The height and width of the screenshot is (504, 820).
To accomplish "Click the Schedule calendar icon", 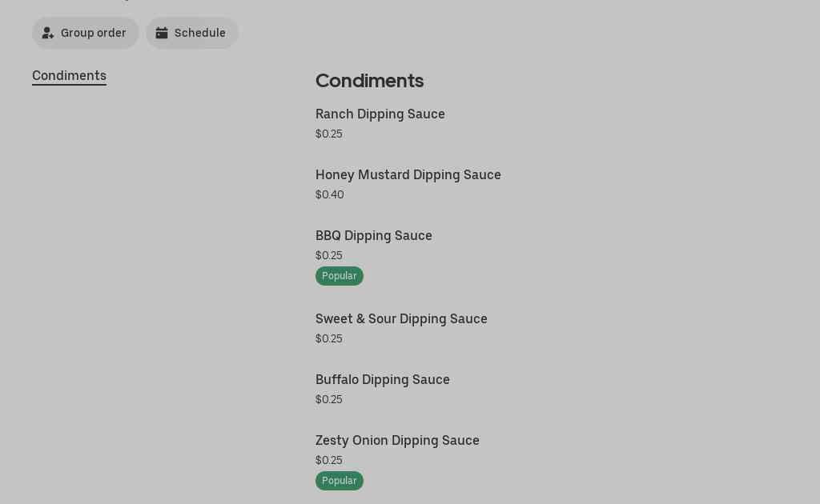I will tap(162, 33).
